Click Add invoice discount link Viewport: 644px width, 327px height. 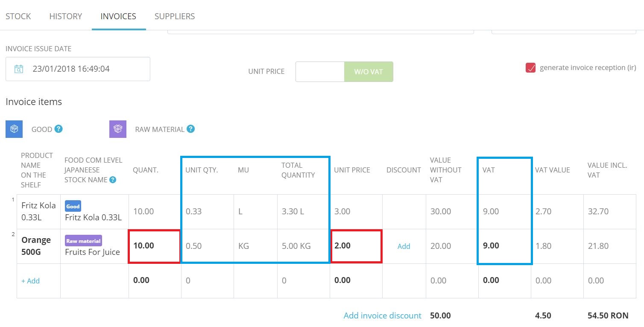(382, 315)
